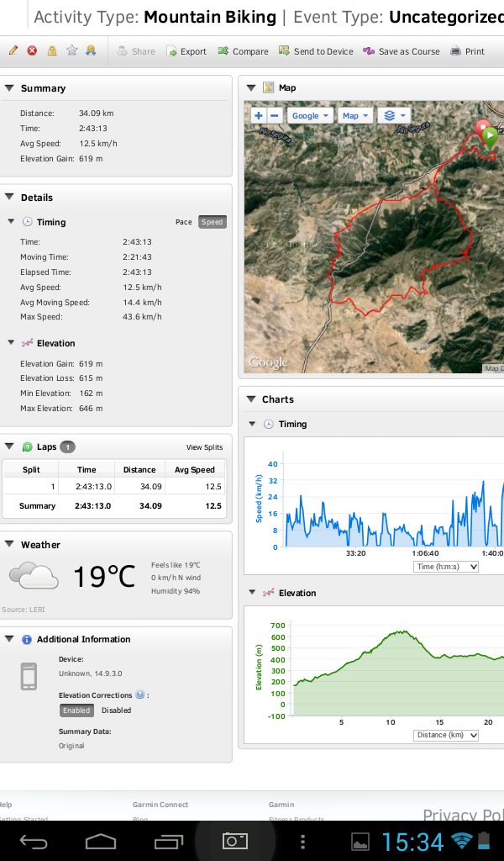Collapse the Timing chart section
The height and width of the screenshot is (861, 504).
(x=252, y=424)
